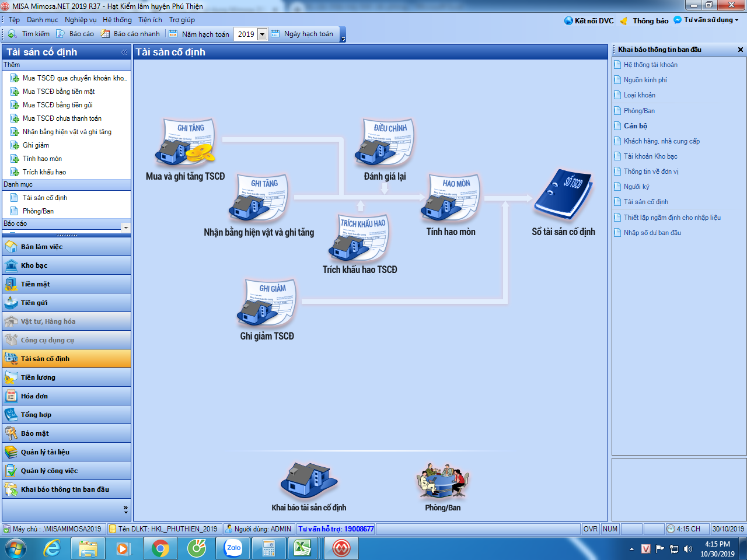This screenshot has width=747, height=560.
Task: Open the Năm hạch toán 2019 dropdown arrow
Action: (262, 34)
